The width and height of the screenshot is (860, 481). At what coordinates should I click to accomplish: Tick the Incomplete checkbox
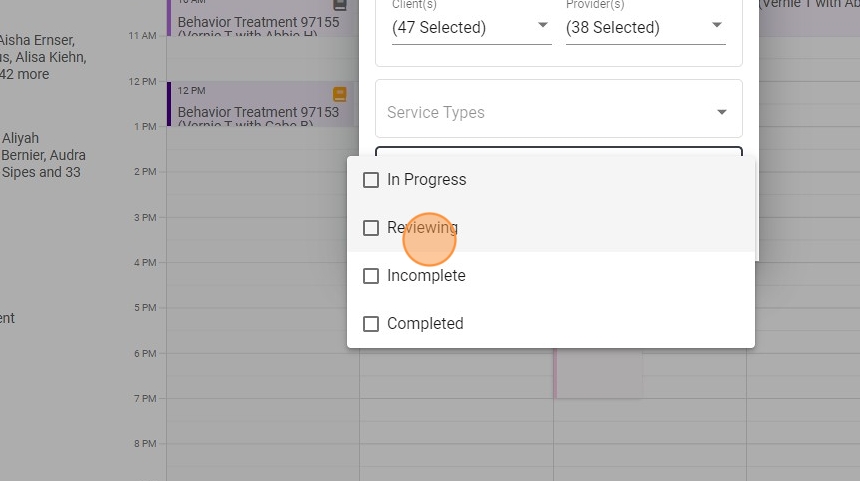[x=371, y=276]
